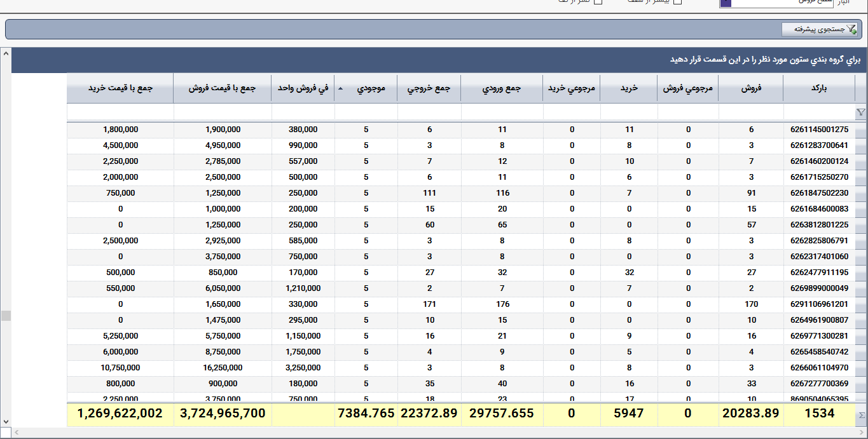Sort by the مرجوعي خريد column header
The width and height of the screenshot is (868, 439).
pos(572,89)
